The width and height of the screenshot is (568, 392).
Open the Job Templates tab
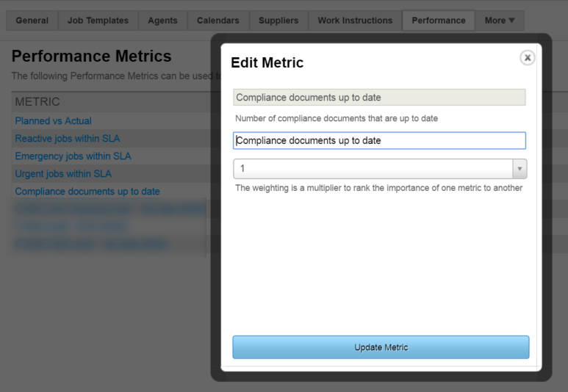pyautogui.click(x=98, y=21)
